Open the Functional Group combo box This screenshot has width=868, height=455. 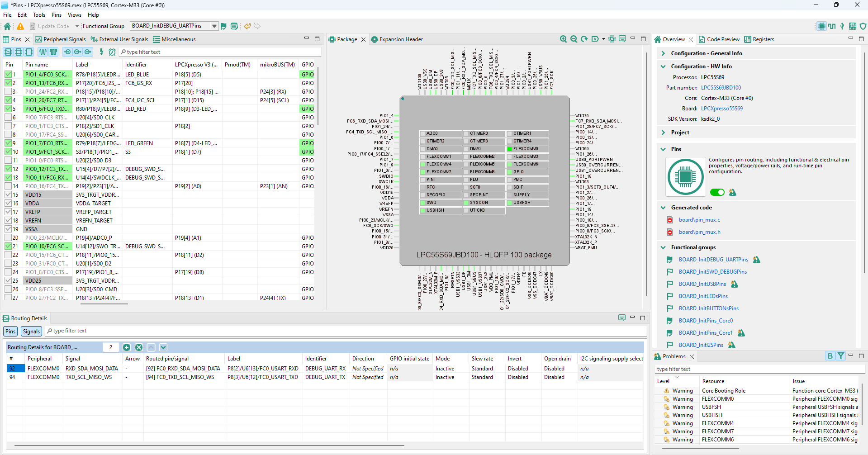[x=174, y=26]
